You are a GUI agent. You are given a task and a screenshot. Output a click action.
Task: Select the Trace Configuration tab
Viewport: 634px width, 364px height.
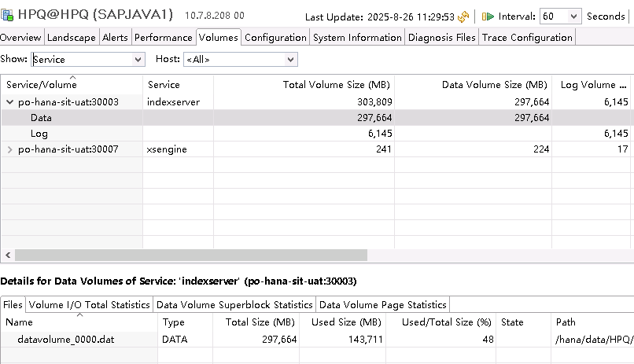527,37
